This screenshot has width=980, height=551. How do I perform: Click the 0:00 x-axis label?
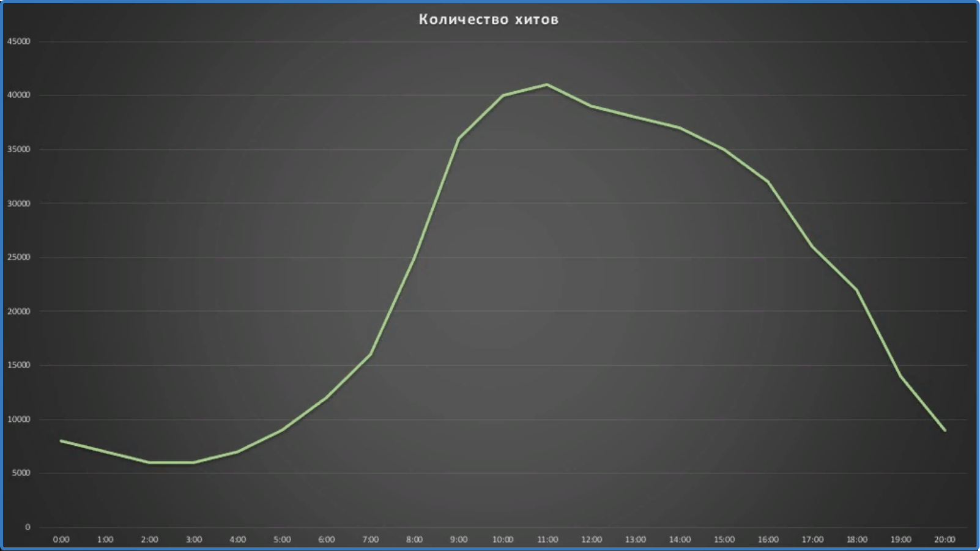click(x=61, y=539)
